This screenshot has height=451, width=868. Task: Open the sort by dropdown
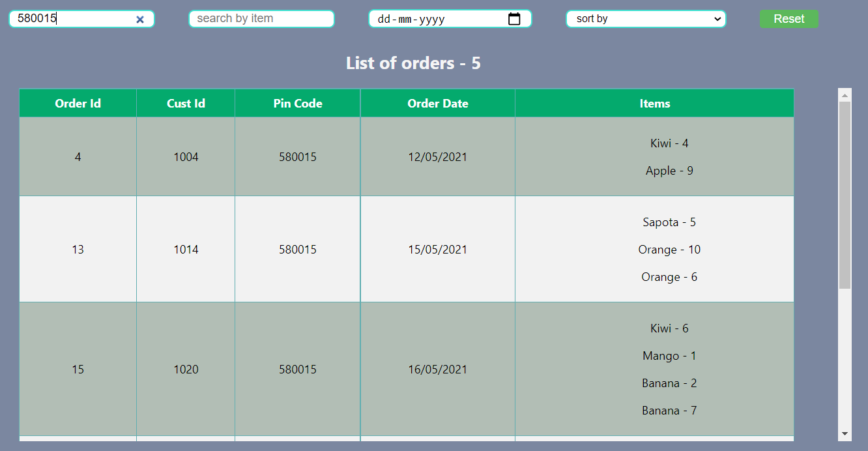pos(646,19)
